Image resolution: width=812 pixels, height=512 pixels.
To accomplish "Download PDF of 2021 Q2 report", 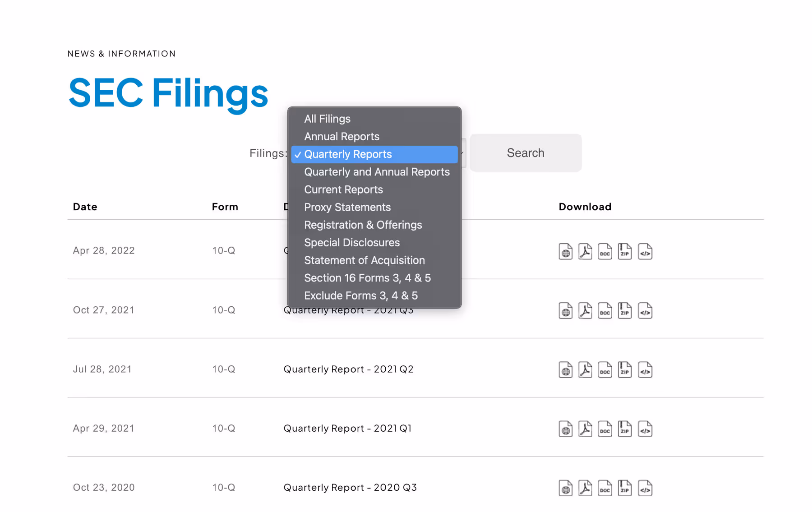I will click(x=585, y=369).
